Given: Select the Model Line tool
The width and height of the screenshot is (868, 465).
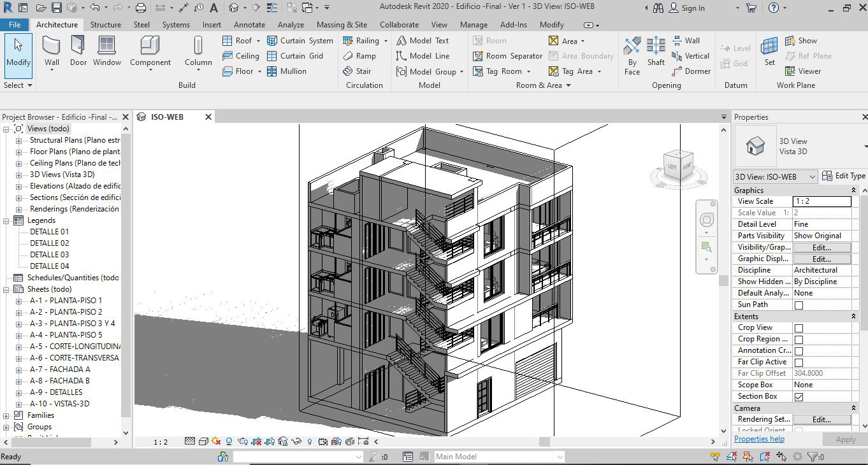Looking at the screenshot, I should [423, 56].
